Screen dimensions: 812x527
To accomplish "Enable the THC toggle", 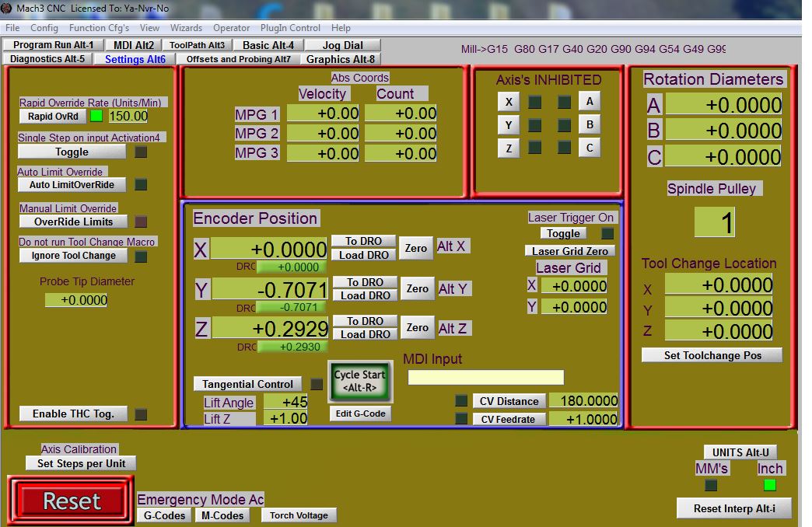I will point(73,414).
